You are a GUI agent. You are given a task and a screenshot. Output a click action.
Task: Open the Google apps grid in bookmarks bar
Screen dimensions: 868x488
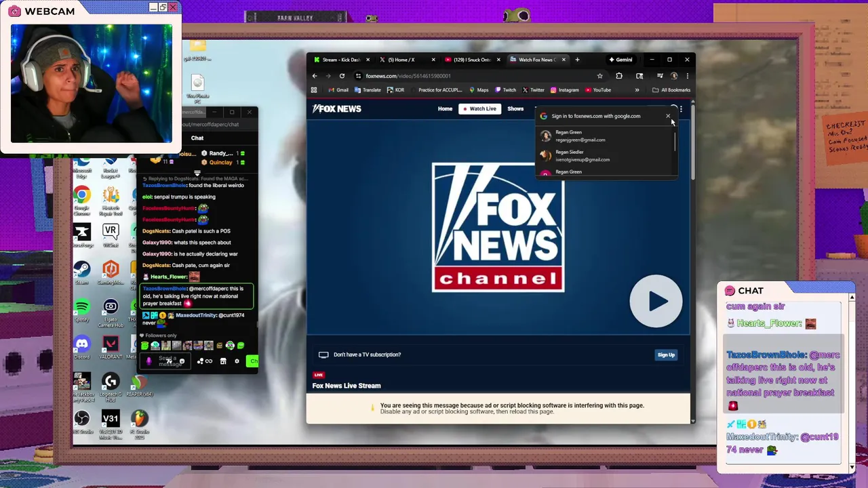point(314,90)
